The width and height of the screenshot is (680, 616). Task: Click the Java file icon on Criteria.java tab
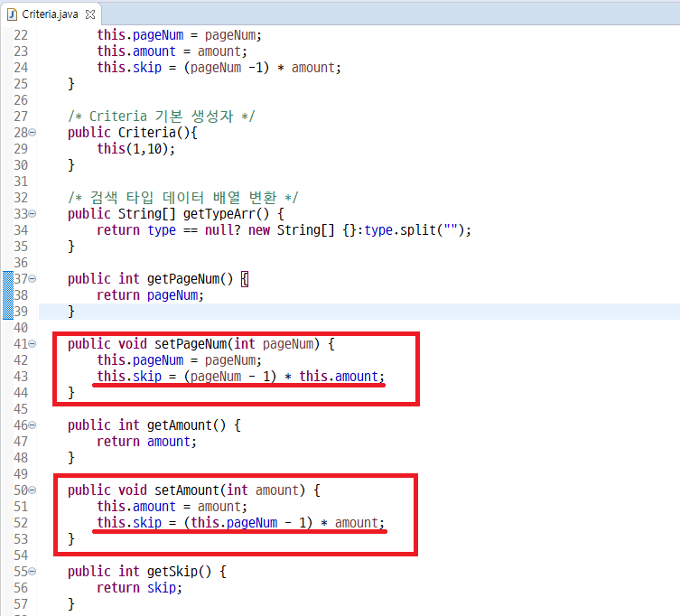click(x=12, y=14)
